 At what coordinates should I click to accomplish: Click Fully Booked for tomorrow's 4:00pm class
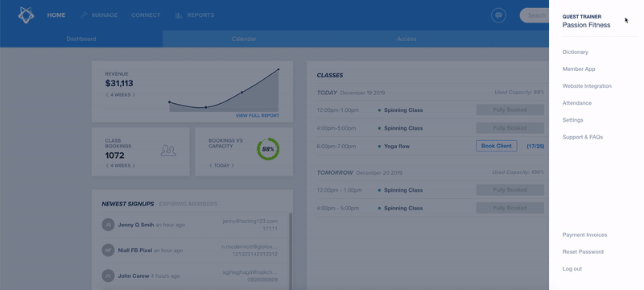click(x=510, y=208)
